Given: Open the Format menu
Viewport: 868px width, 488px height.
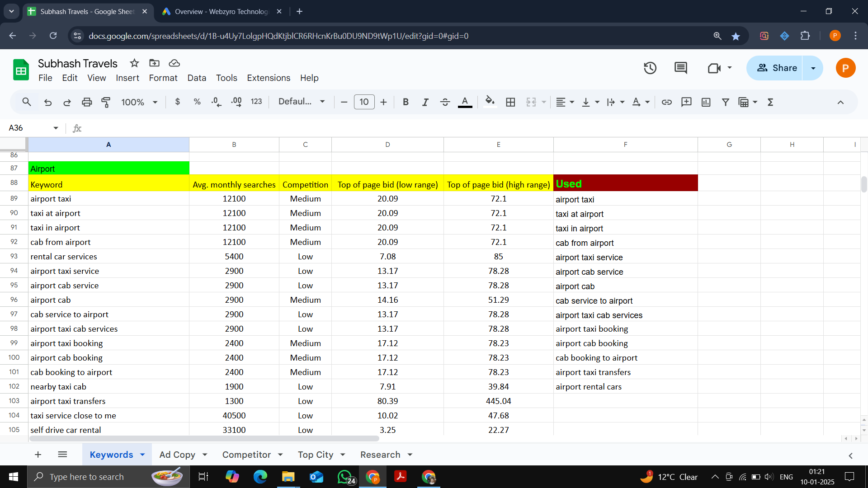Looking at the screenshot, I should click(x=163, y=78).
